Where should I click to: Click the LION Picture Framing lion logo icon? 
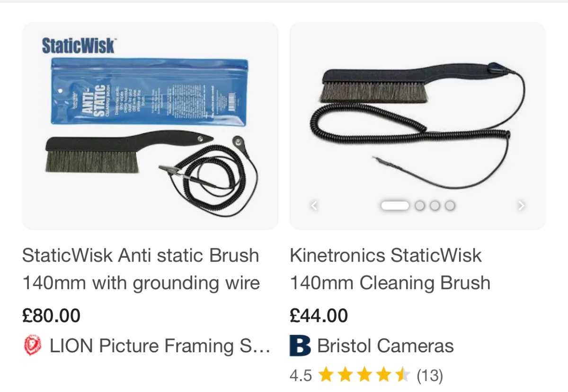pyautogui.click(x=33, y=346)
